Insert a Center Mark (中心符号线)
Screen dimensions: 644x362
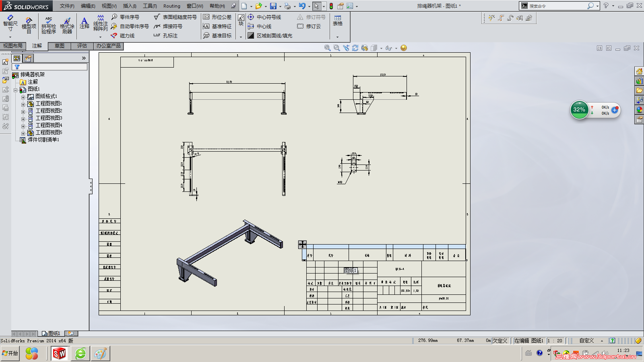pos(264,17)
